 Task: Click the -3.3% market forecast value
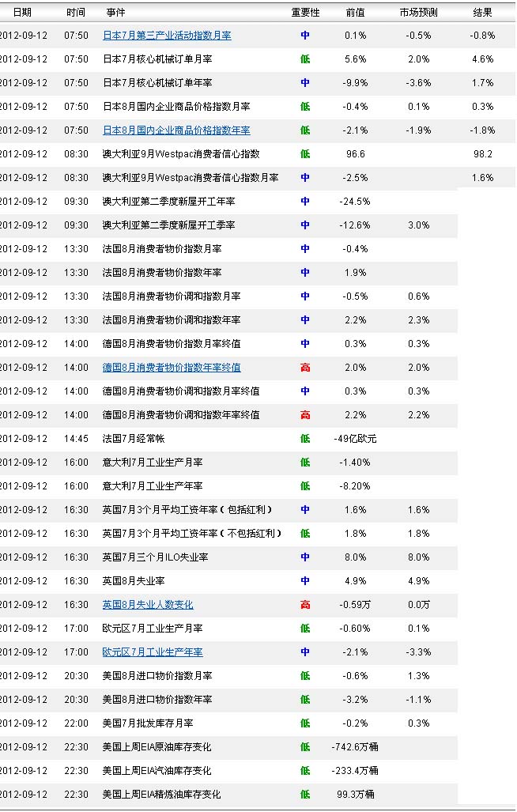(418, 652)
